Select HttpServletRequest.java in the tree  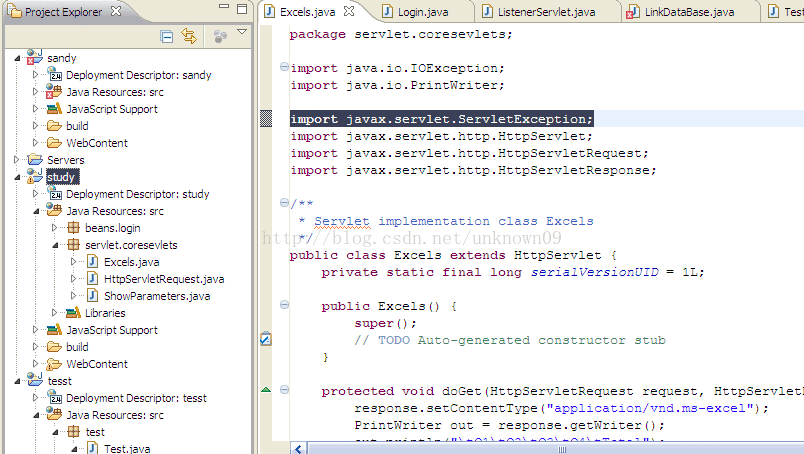(164, 279)
